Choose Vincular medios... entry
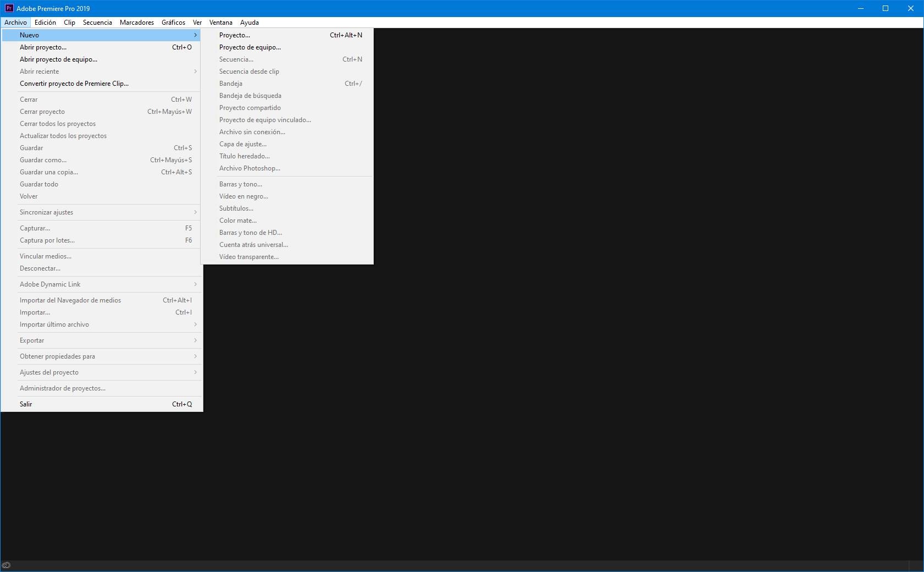The image size is (924, 572). (x=102, y=256)
